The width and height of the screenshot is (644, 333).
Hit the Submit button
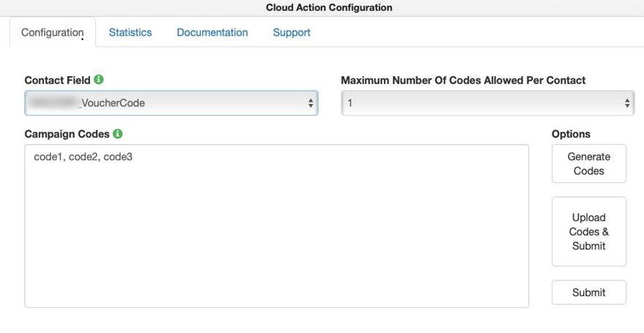point(589,292)
